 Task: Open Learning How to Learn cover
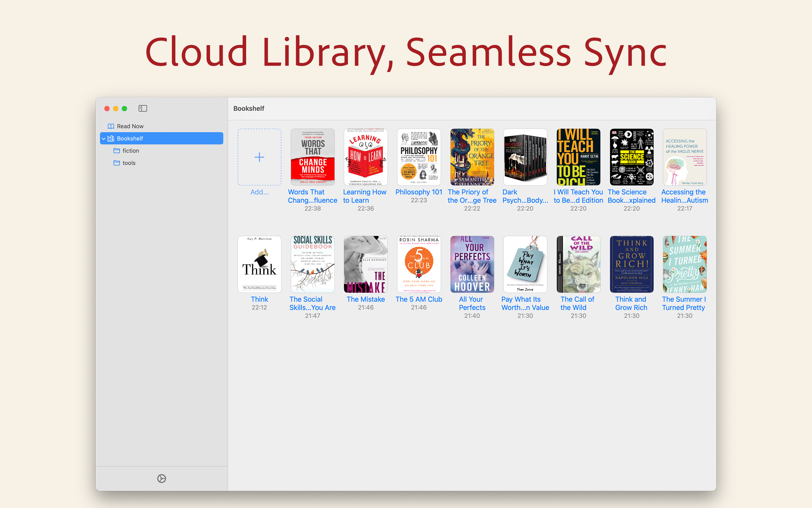pos(365,157)
